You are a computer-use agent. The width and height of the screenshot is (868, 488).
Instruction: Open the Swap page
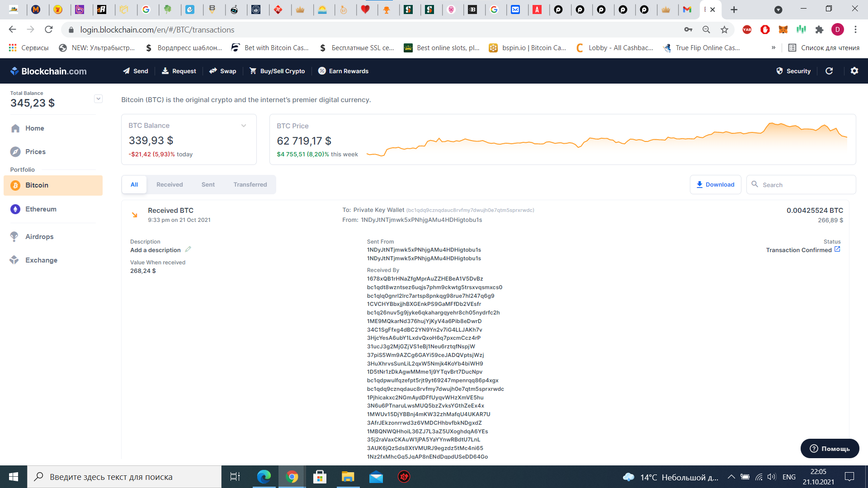[x=223, y=71]
